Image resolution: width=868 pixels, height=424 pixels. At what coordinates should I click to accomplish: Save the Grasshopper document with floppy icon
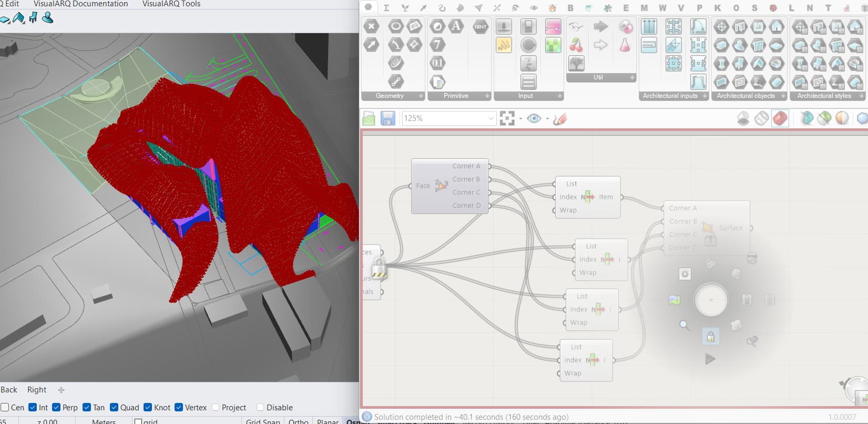(388, 118)
